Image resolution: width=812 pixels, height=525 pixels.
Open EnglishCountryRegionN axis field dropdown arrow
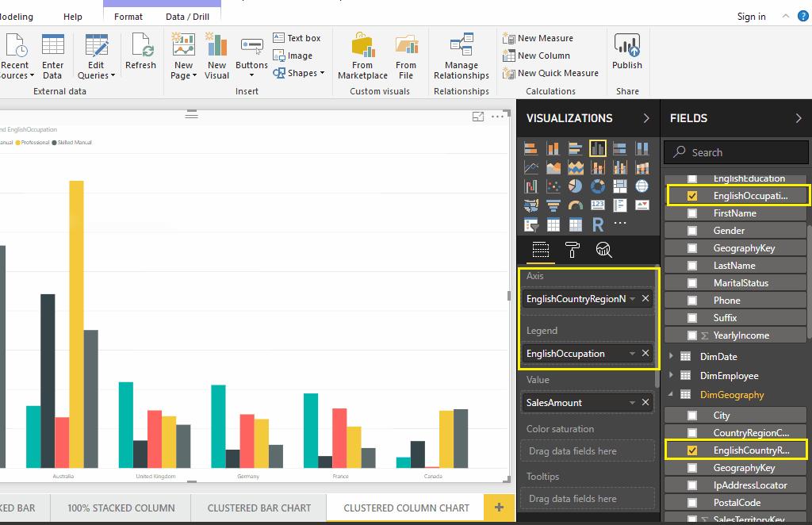pos(632,299)
